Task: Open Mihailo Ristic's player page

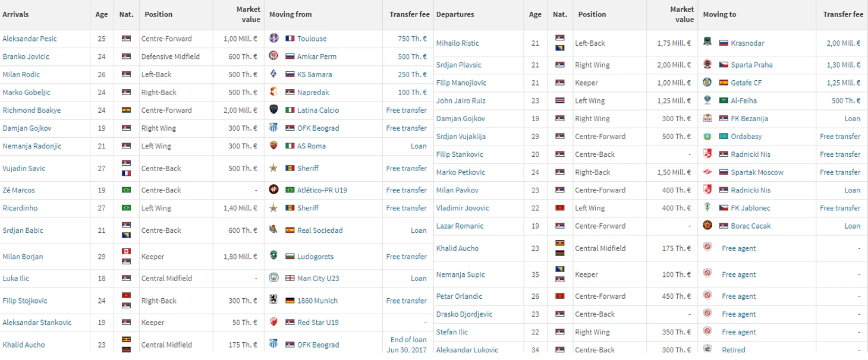Action: coord(457,43)
